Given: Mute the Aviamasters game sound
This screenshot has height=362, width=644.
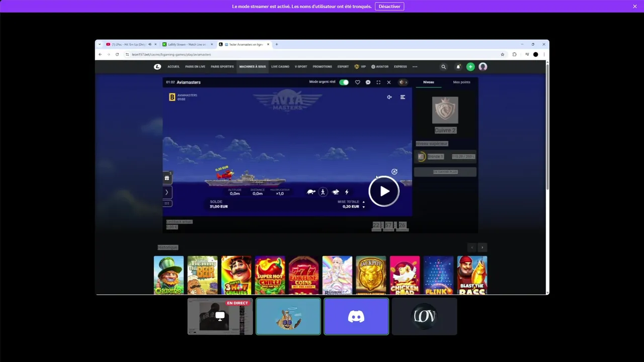Looking at the screenshot, I should (389, 97).
